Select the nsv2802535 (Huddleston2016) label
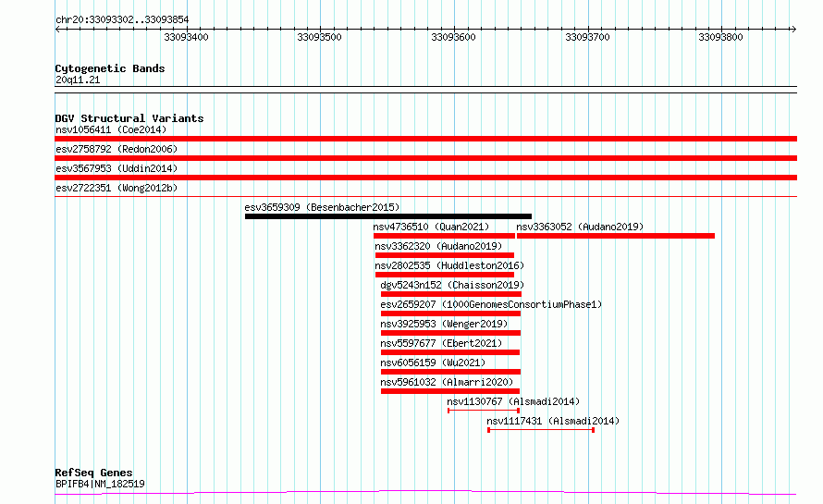Image resolution: width=823 pixels, height=504 pixels. (449, 265)
